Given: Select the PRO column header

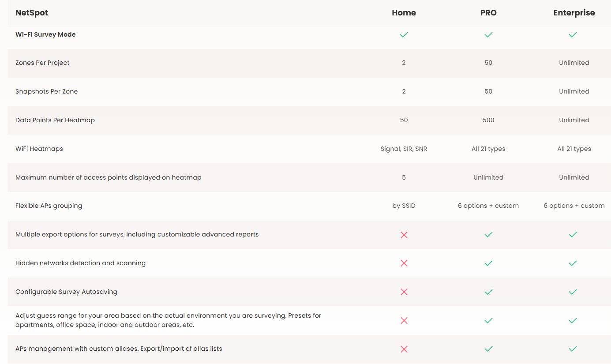Looking at the screenshot, I should (x=488, y=13).
